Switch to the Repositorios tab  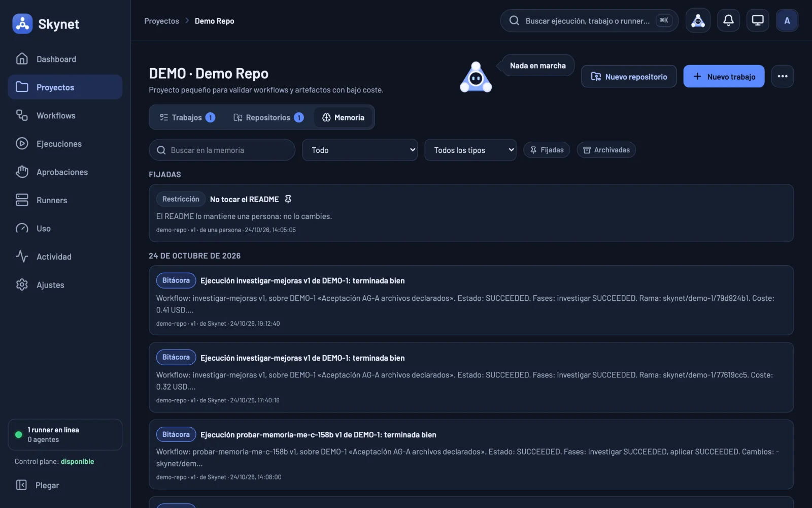coord(268,117)
